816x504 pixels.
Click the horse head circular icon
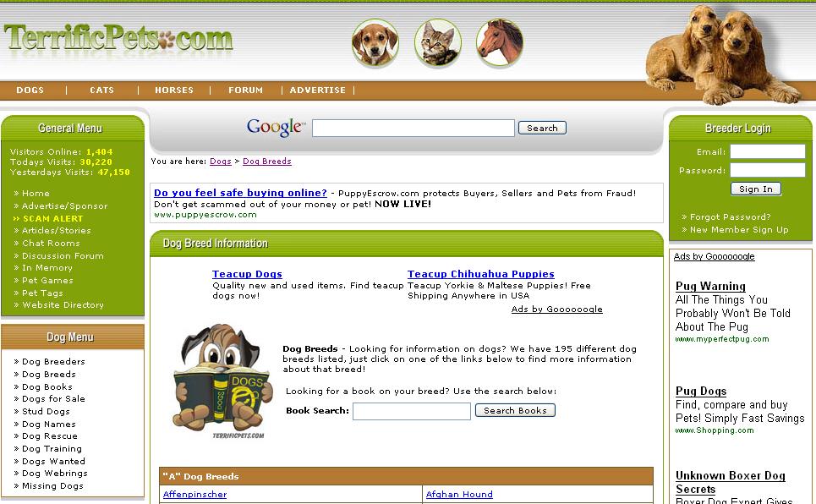(x=500, y=42)
